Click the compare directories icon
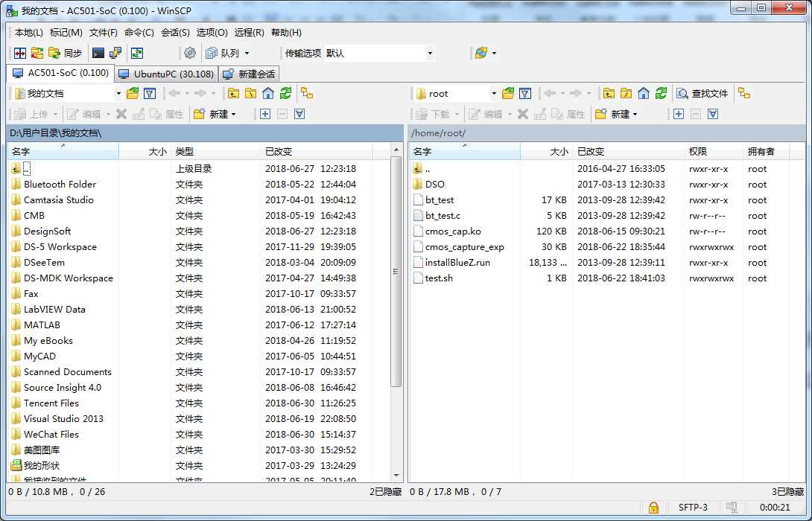This screenshot has height=521, width=812. coord(19,53)
